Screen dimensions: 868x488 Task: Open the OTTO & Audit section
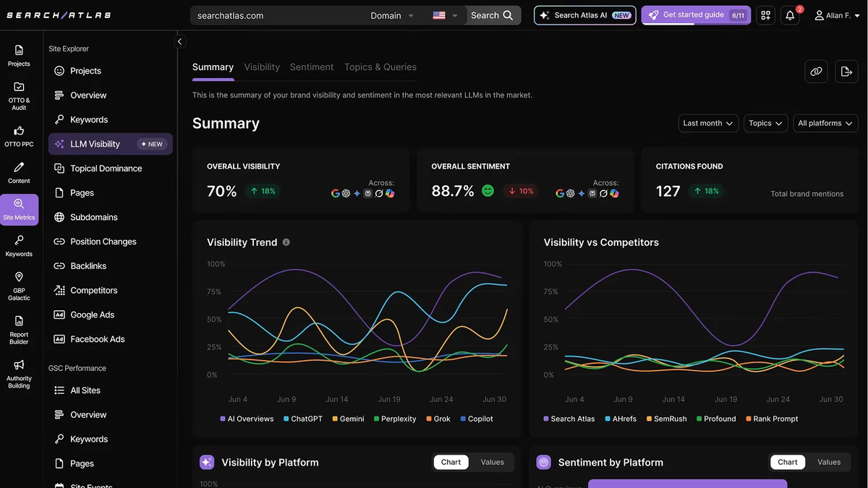coord(19,95)
